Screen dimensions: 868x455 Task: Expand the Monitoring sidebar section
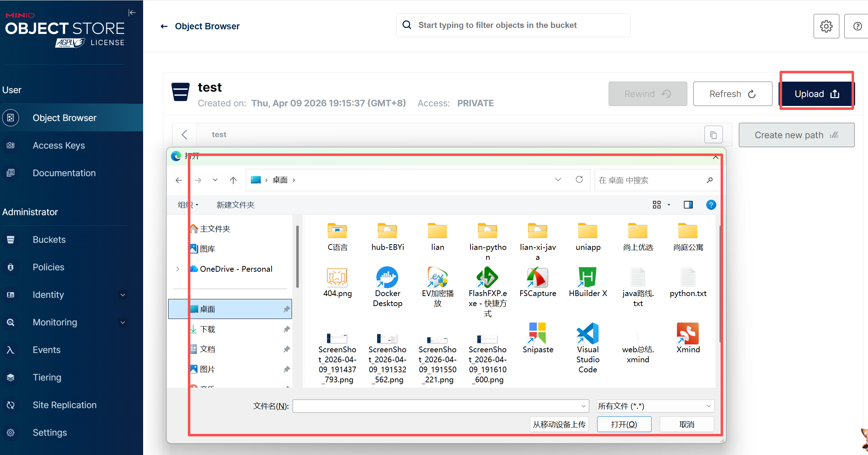click(x=123, y=322)
